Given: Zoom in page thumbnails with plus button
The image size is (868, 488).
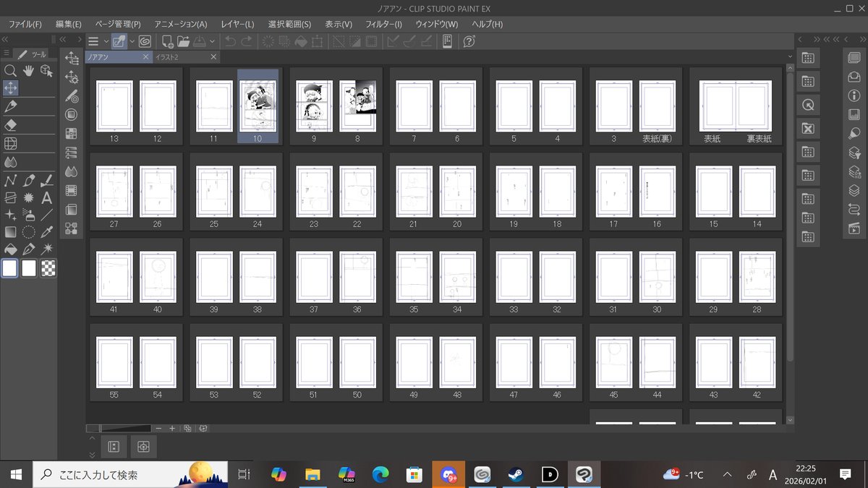Looking at the screenshot, I should tap(172, 428).
